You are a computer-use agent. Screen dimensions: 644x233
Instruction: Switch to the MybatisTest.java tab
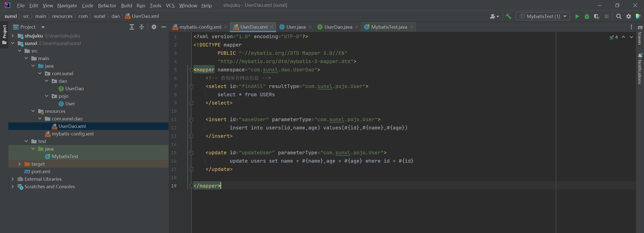(389, 27)
